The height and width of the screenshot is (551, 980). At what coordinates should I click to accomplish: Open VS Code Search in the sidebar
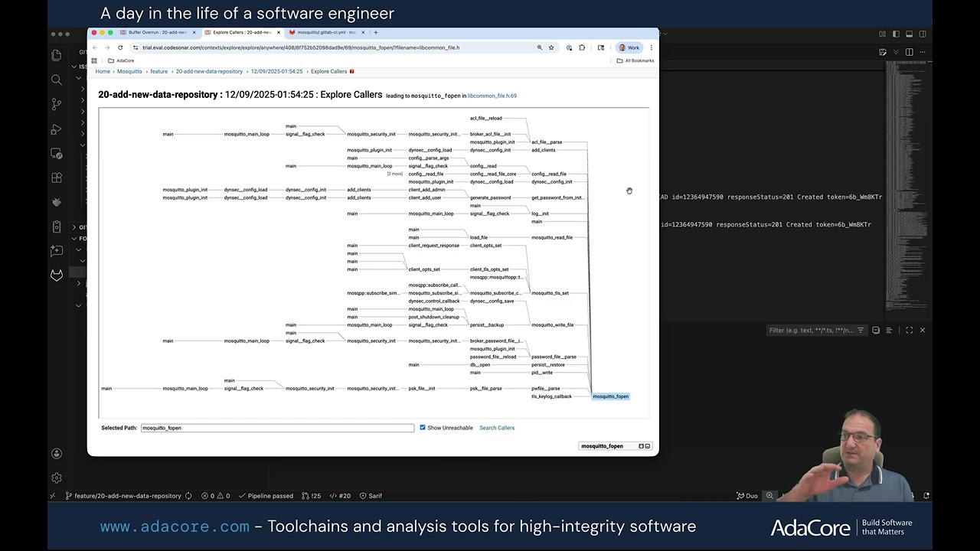tap(57, 80)
